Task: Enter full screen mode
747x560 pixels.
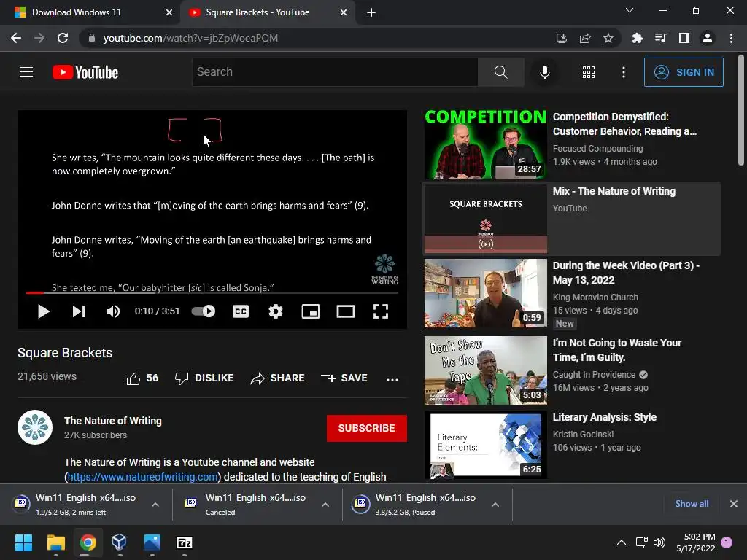Action: pos(381,311)
